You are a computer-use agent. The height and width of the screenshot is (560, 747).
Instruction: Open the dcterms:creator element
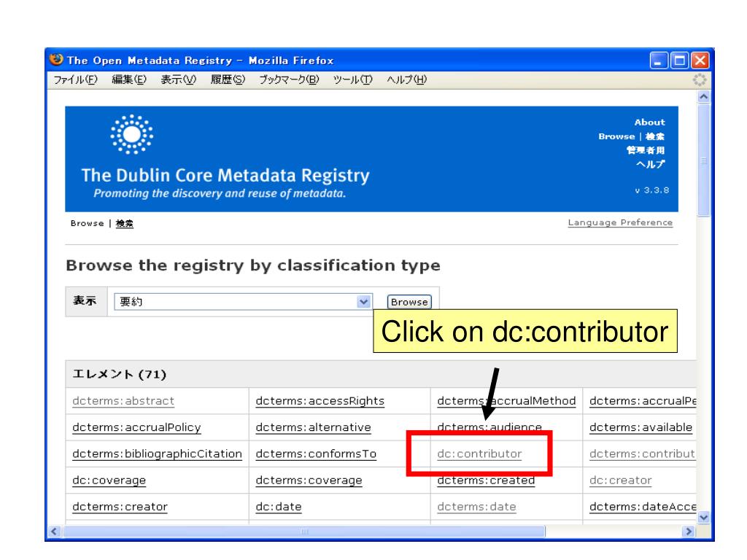(120, 507)
